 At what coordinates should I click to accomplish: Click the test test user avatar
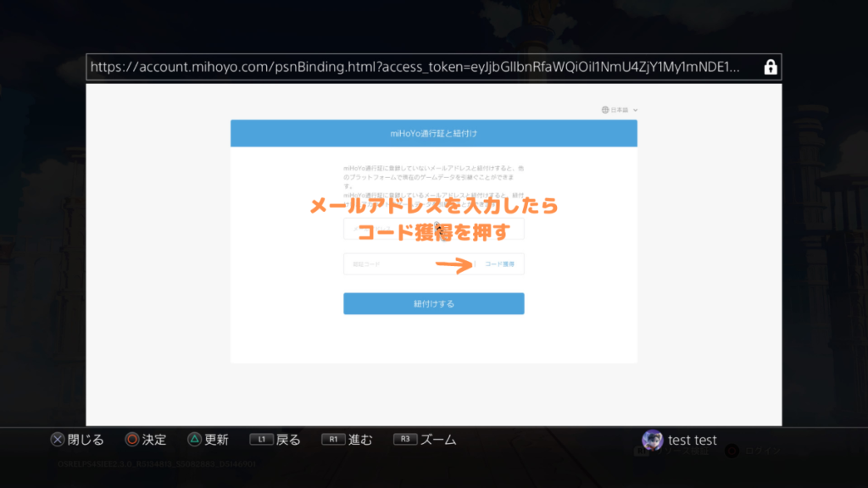pos(652,441)
